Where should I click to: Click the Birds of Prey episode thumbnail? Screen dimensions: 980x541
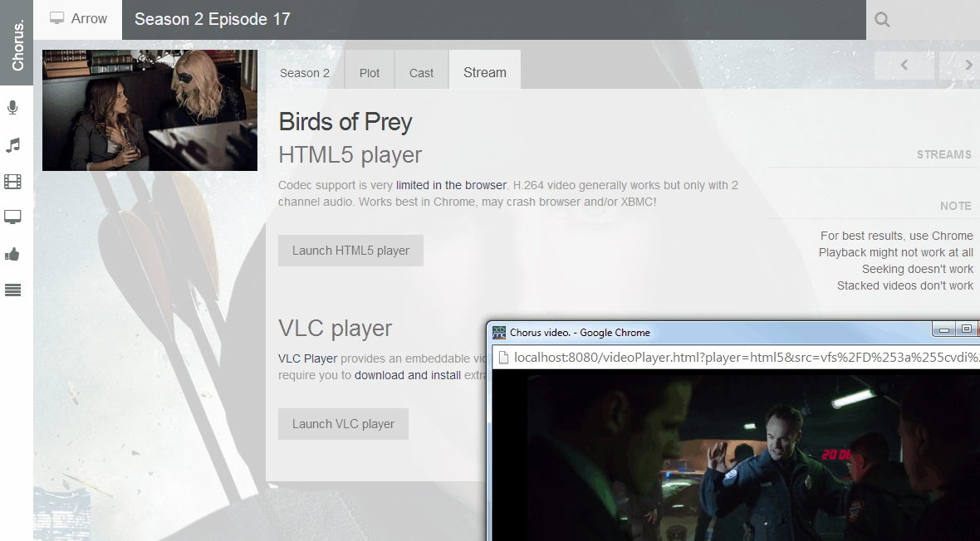pos(150,110)
